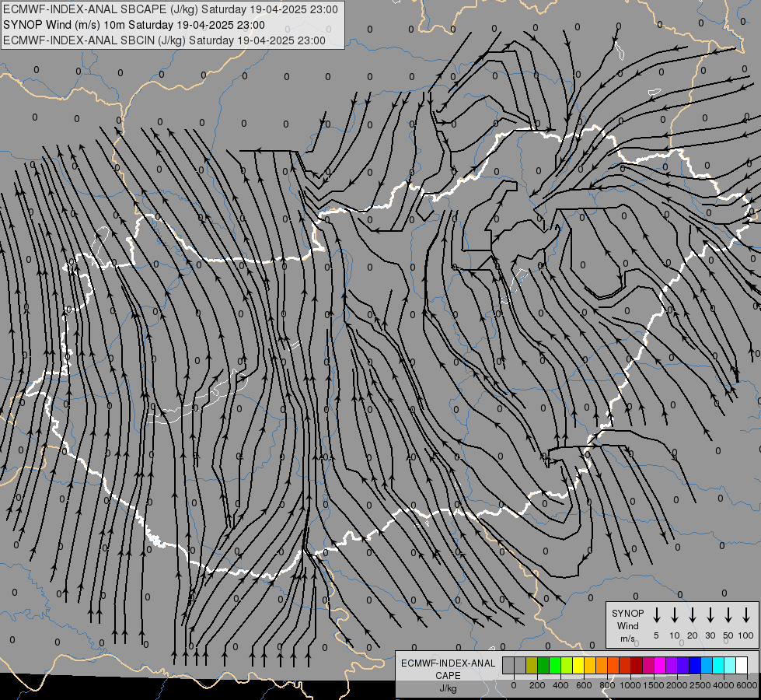Click the '1000' CAPE scale label
This screenshot has width=761, height=700.
coord(630,685)
